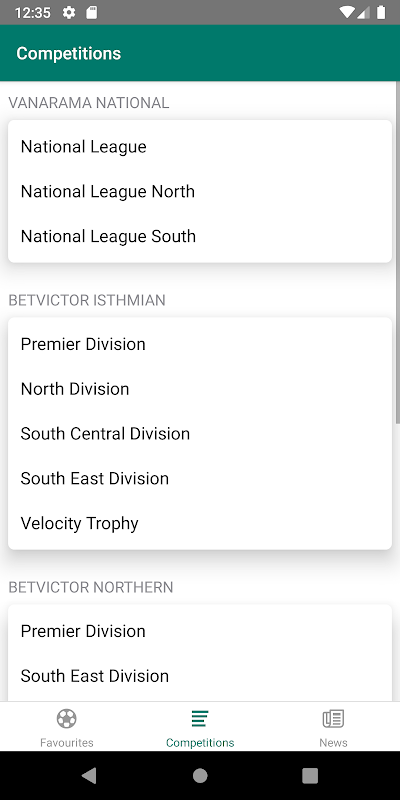This screenshot has width=400, height=800.
Task: Open National League competition
Action: [x=200, y=147]
